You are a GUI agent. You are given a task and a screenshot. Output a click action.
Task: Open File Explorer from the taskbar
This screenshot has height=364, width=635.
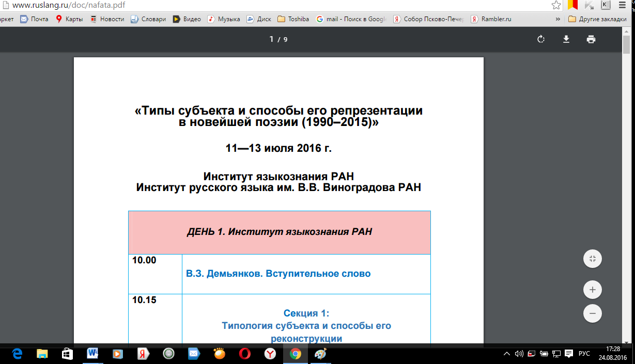click(42, 354)
